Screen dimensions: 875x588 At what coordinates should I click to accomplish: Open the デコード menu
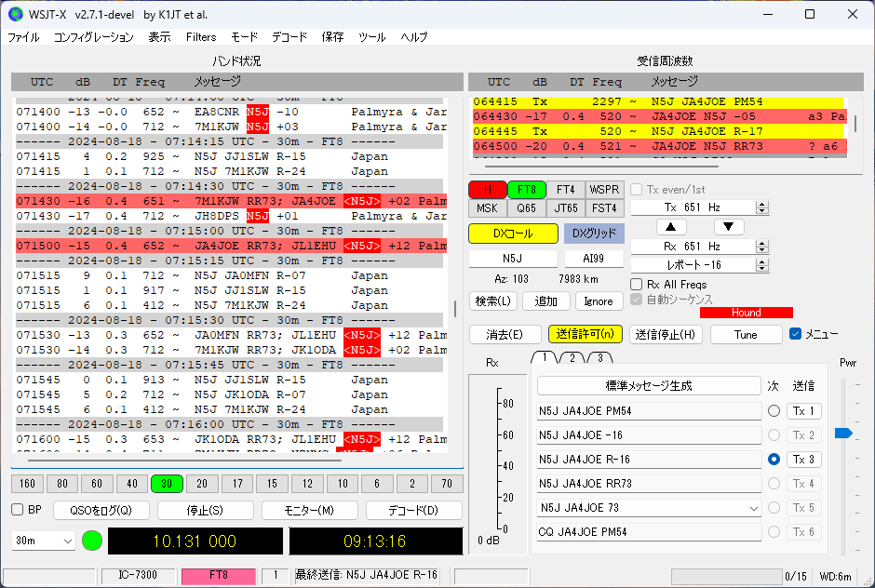tap(289, 37)
